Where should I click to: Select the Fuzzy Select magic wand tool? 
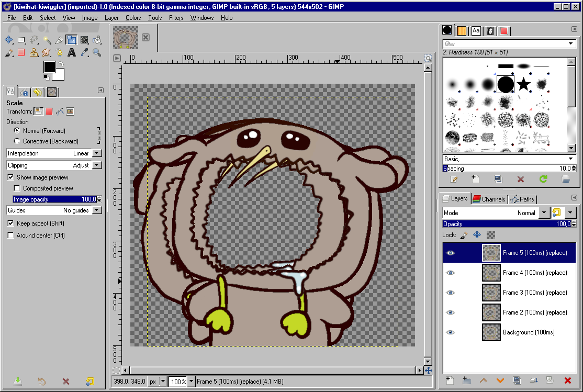tap(47, 40)
